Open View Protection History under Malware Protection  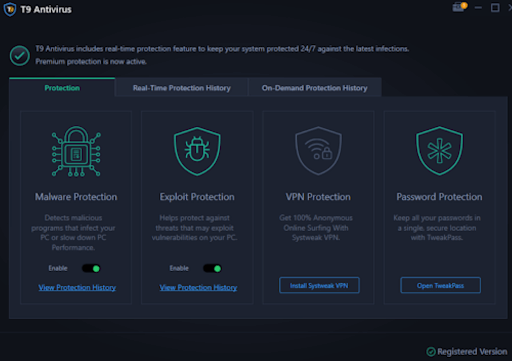77,287
